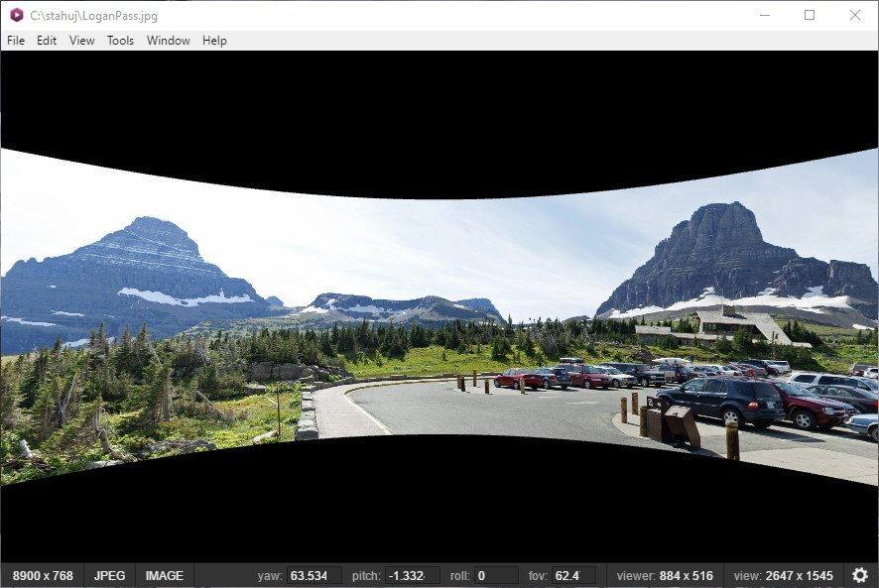
Task: Minimize the viewer window
Action: 765,15
